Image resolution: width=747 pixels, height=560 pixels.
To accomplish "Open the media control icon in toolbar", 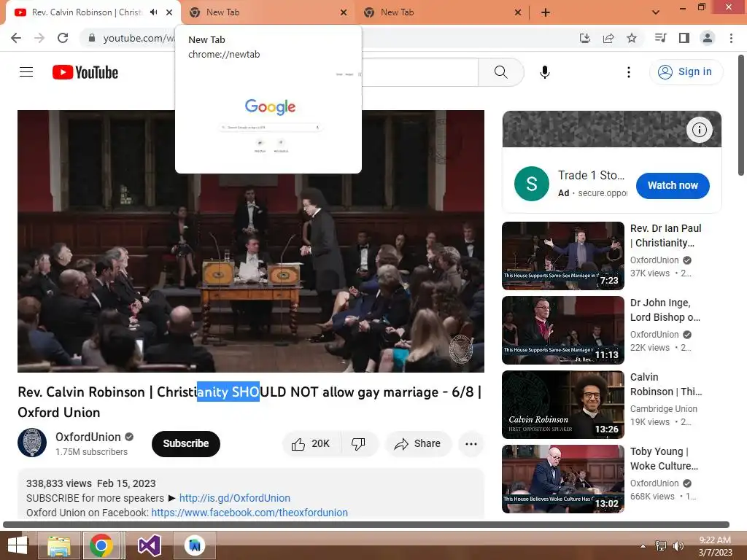I will [660, 38].
